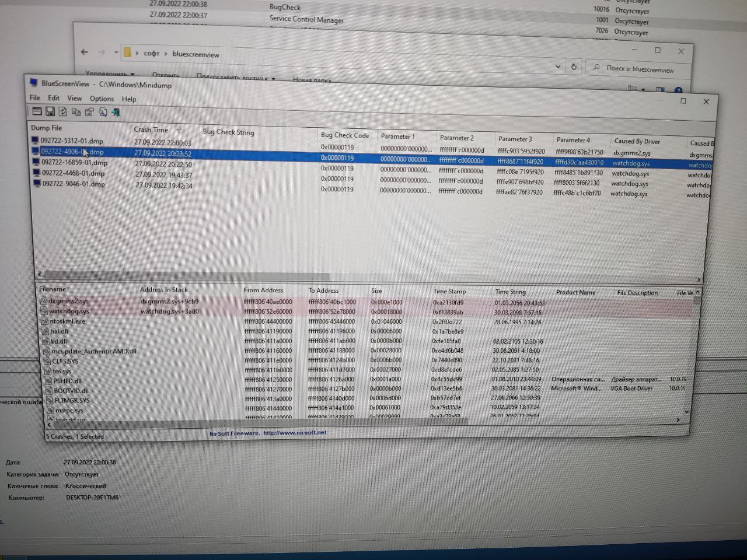Click the search magnifier in Explorer
The image size is (747, 560).
(x=596, y=68)
